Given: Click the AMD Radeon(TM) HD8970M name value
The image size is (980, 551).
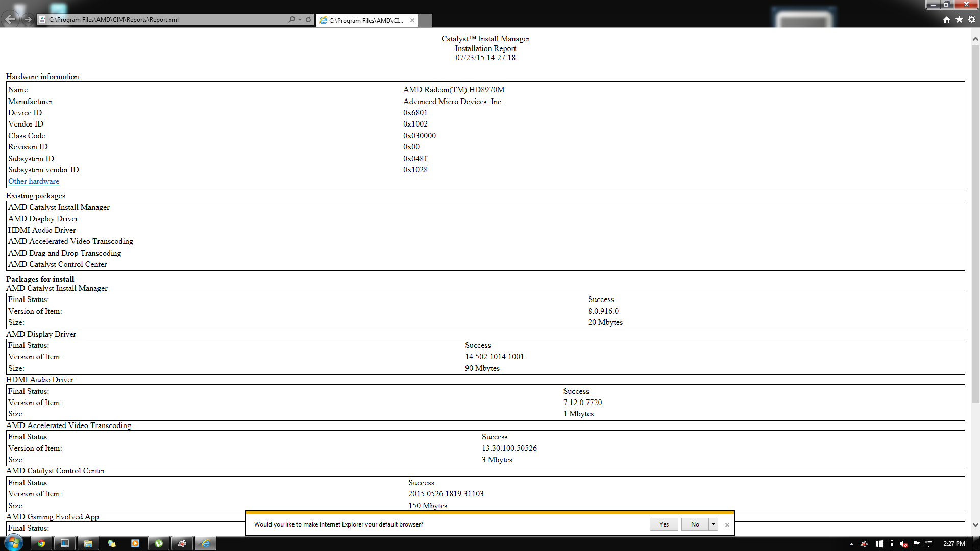Looking at the screenshot, I should pyautogui.click(x=454, y=90).
